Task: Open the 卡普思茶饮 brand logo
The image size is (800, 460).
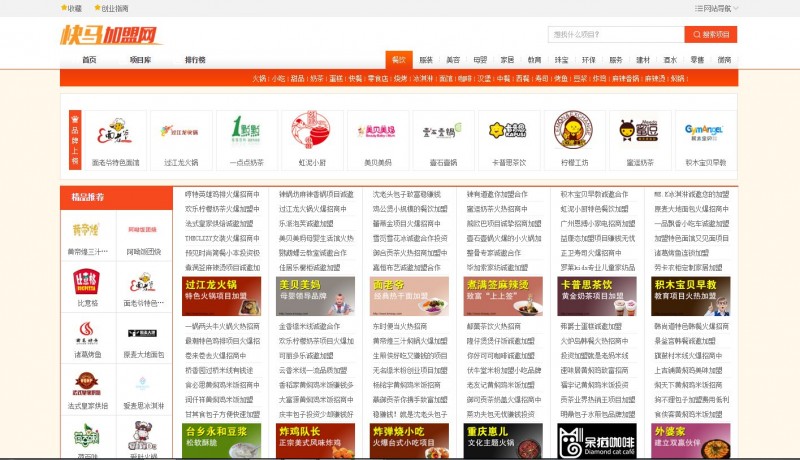Action: click(x=508, y=131)
